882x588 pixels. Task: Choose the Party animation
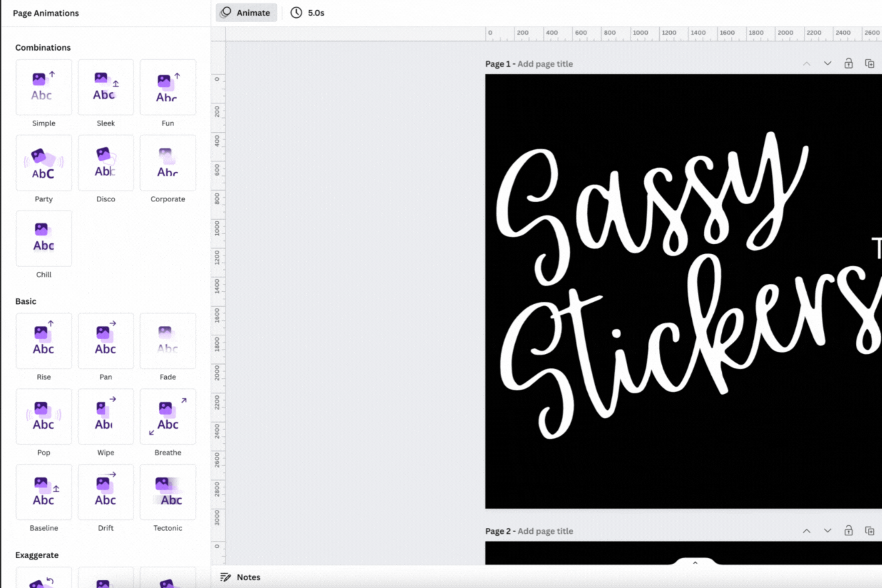coord(43,163)
